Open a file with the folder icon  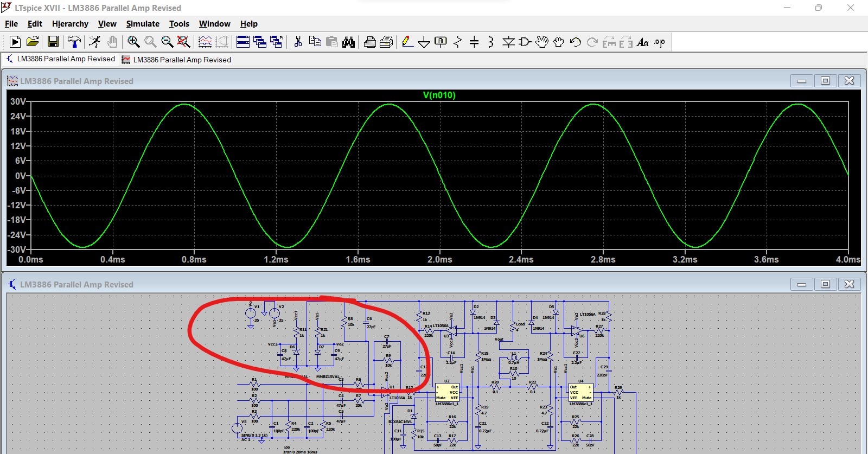click(x=33, y=42)
